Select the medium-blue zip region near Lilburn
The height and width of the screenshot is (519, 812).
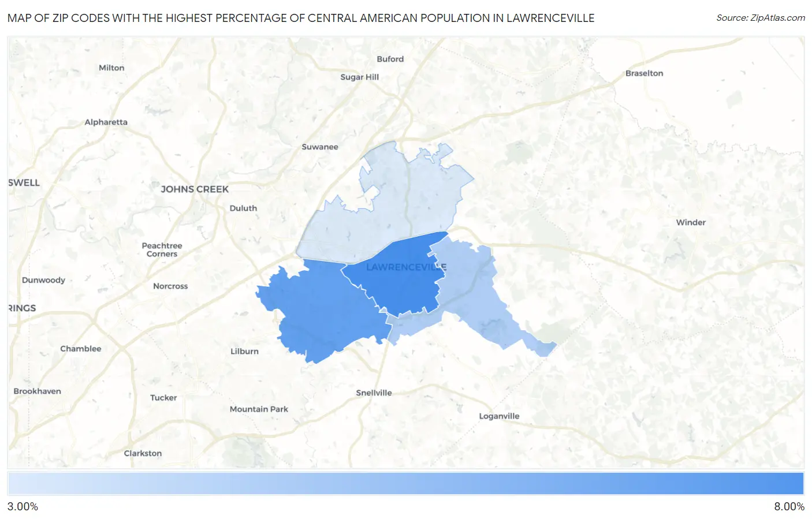[323, 312]
